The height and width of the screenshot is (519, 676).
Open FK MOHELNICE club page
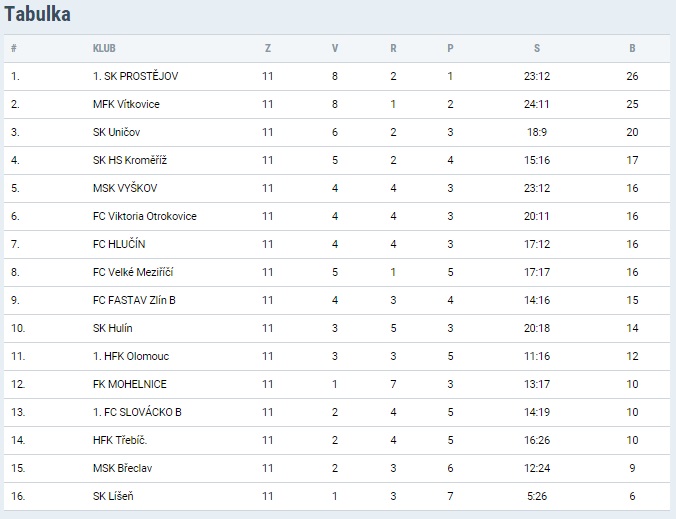(x=131, y=384)
